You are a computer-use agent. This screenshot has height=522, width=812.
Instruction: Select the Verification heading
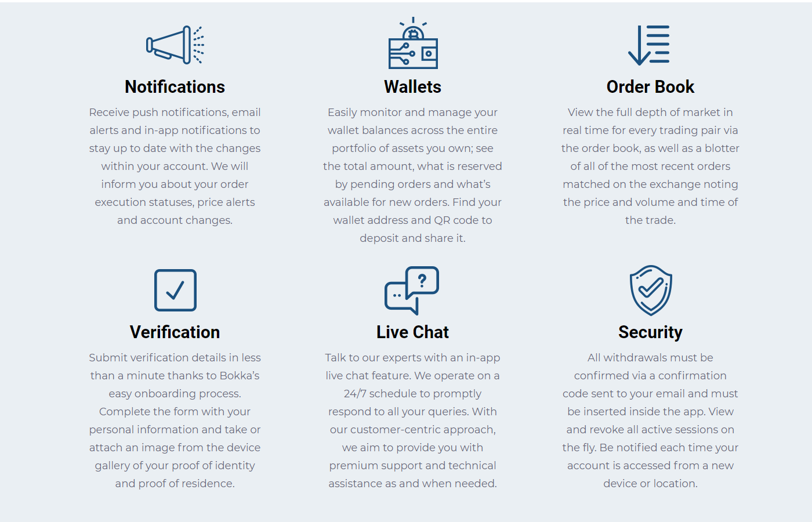pyautogui.click(x=175, y=332)
